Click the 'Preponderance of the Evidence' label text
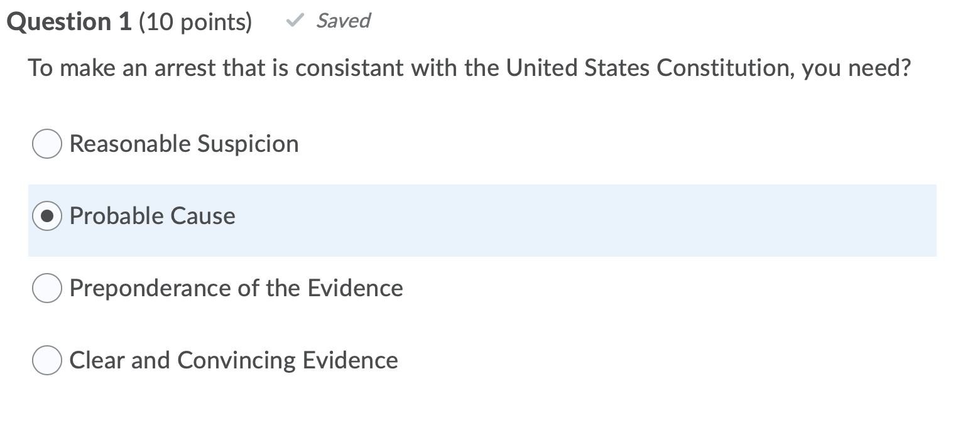This screenshot has width=980, height=423. 236,288
